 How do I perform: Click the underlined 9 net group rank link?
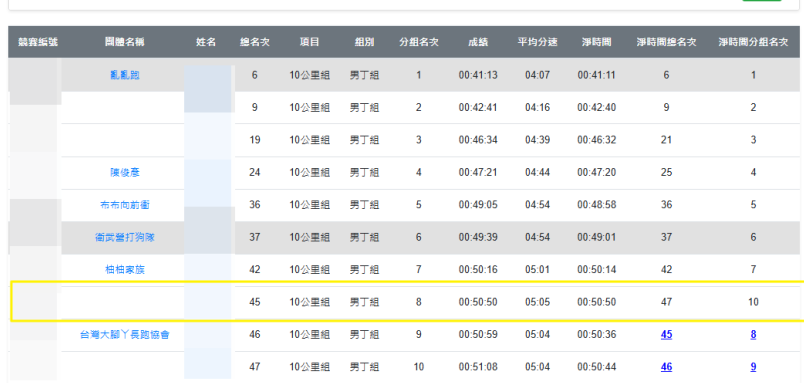pyautogui.click(x=753, y=367)
